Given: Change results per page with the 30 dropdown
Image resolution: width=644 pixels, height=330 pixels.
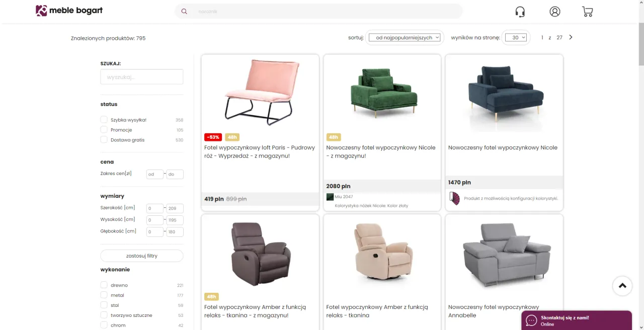Looking at the screenshot, I should pos(516,37).
